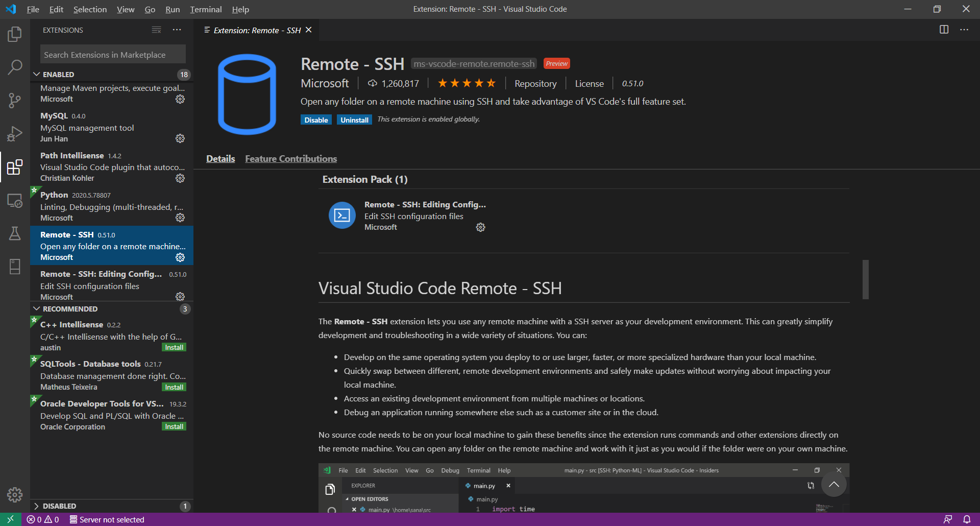Open the Terminal menu
The width and height of the screenshot is (980, 526).
206,9
